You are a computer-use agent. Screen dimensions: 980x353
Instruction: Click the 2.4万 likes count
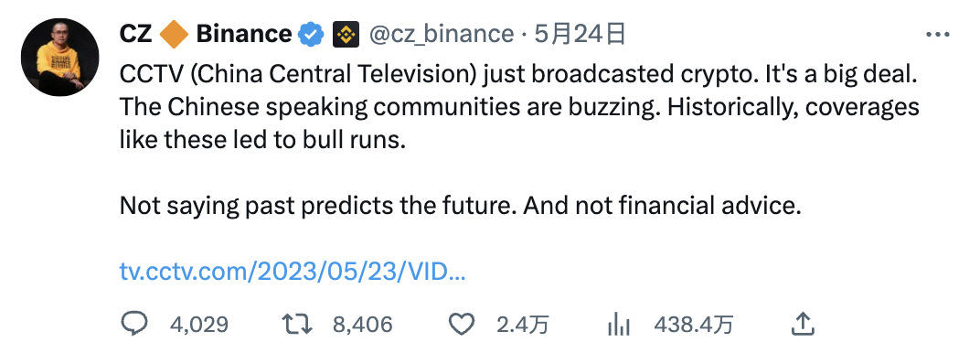523,325
